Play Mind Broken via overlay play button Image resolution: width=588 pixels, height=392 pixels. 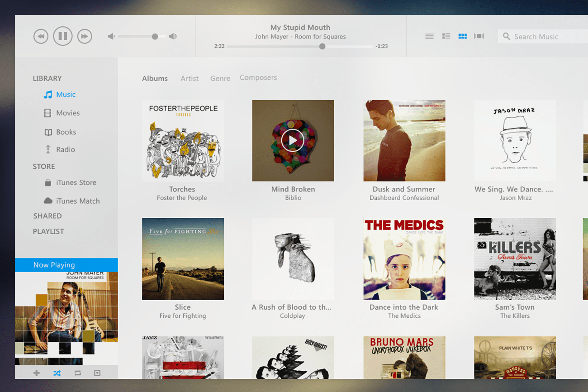point(293,140)
